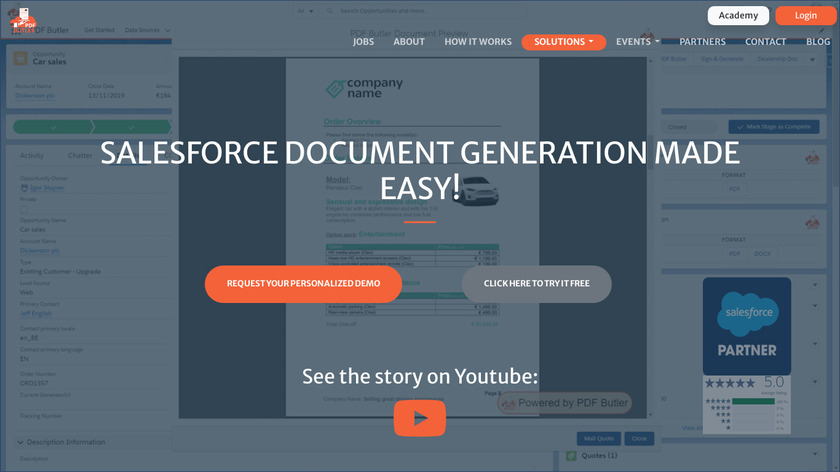840x472 pixels.
Task: Click the Search Opportunities field
Action: coord(423,11)
